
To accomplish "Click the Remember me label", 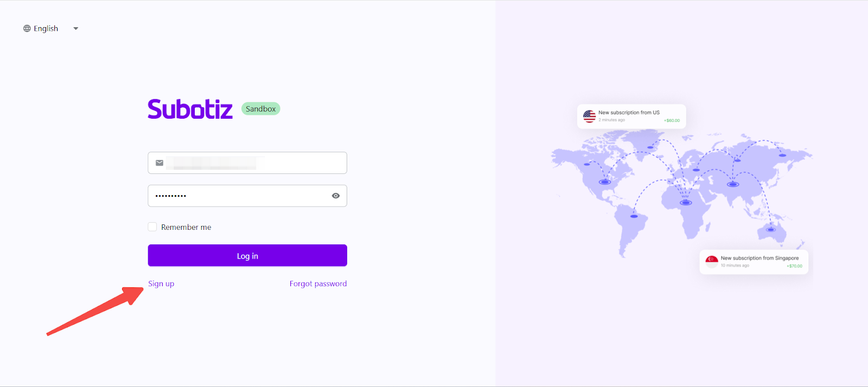I will [x=186, y=228].
